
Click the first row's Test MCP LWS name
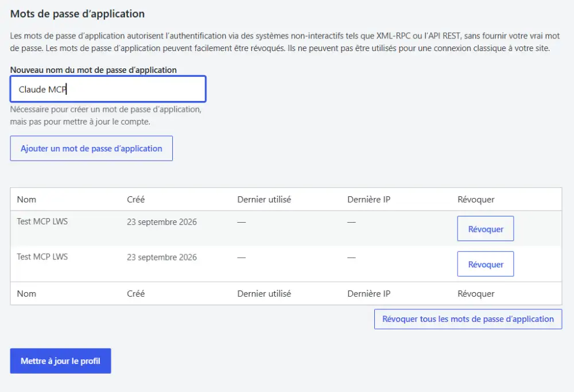(42, 222)
